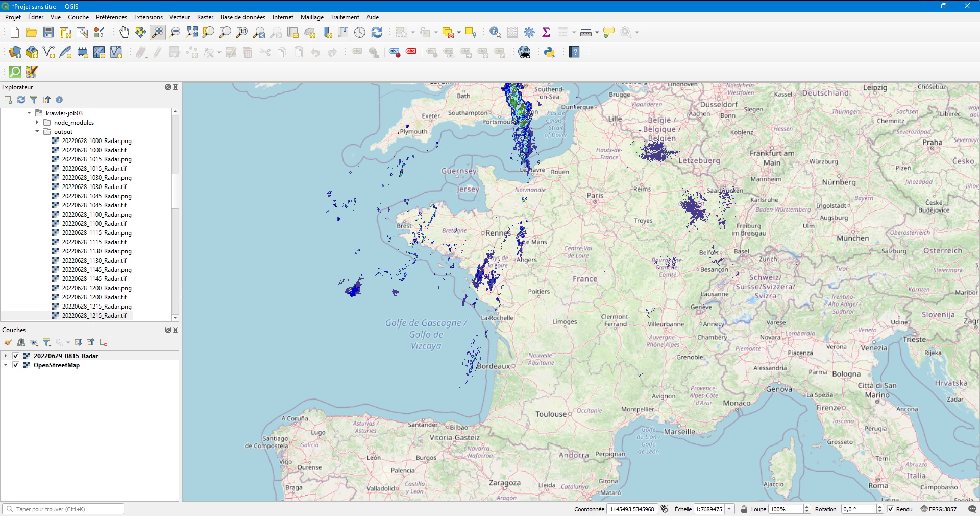Open the green magnifier search plugin

pyautogui.click(x=15, y=72)
